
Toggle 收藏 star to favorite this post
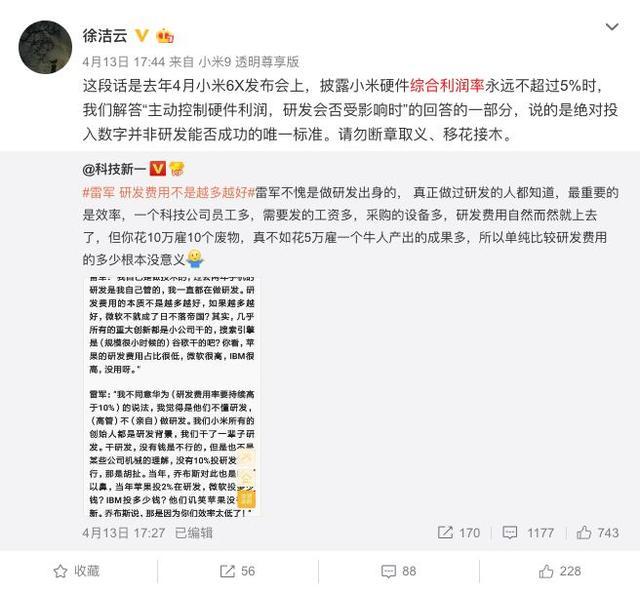click(x=77, y=571)
